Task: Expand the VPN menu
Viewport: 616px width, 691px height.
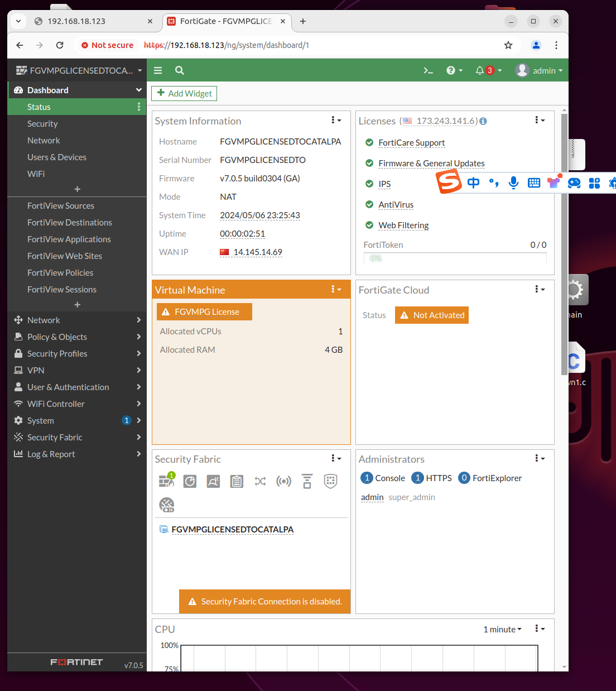Action: click(x=77, y=370)
